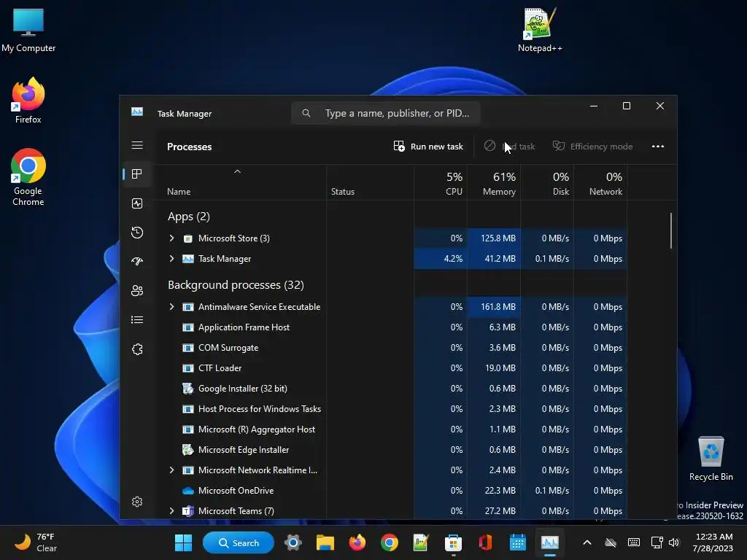Click the three-dot more options button
This screenshot has width=747, height=560.
click(x=658, y=147)
